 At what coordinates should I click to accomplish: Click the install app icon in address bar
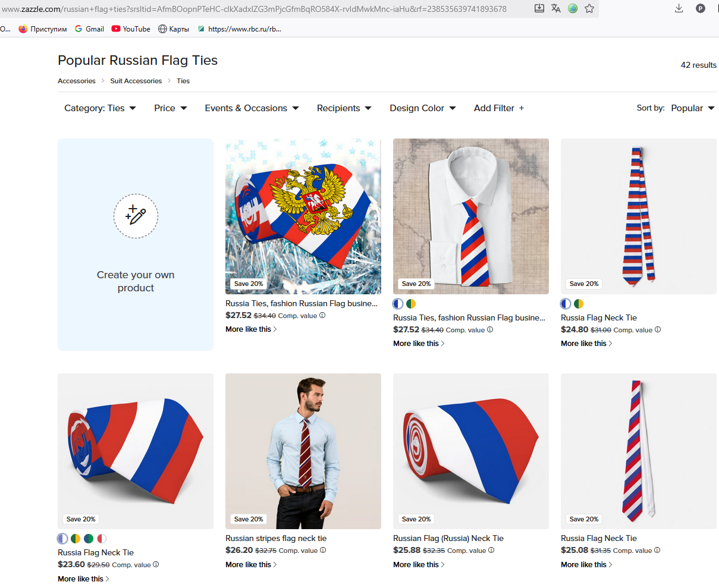click(539, 8)
